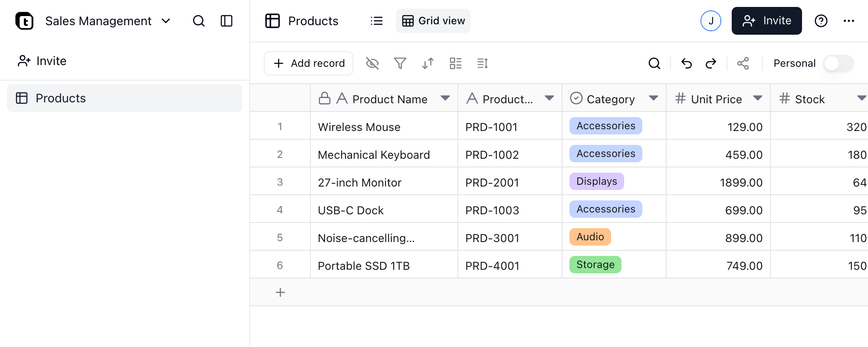Expand the Sales Management workspace dropdown
The width and height of the screenshot is (868, 347).
pos(166,21)
